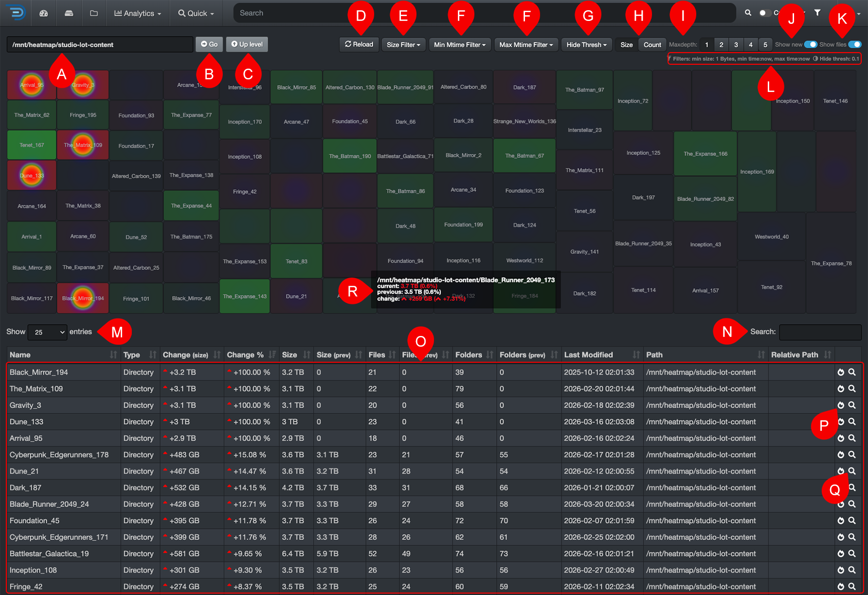Sort table by Name column arrows

(x=113, y=355)
